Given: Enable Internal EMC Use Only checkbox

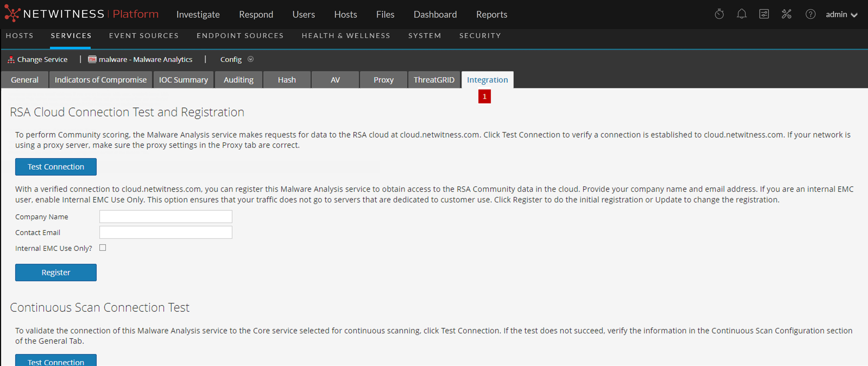Looking at the screenshot, I should 103,248.
